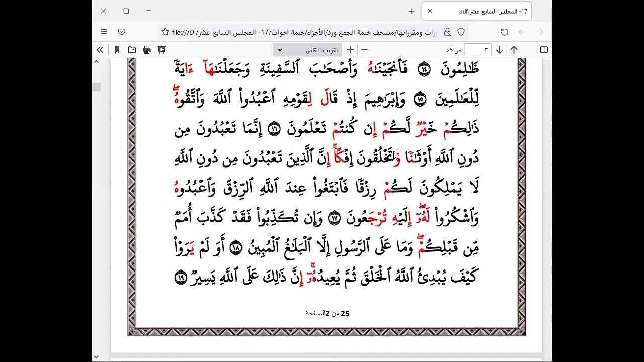Print the PDF document
The height and width of the screenshot is (362, 644).
pos(147,50)
